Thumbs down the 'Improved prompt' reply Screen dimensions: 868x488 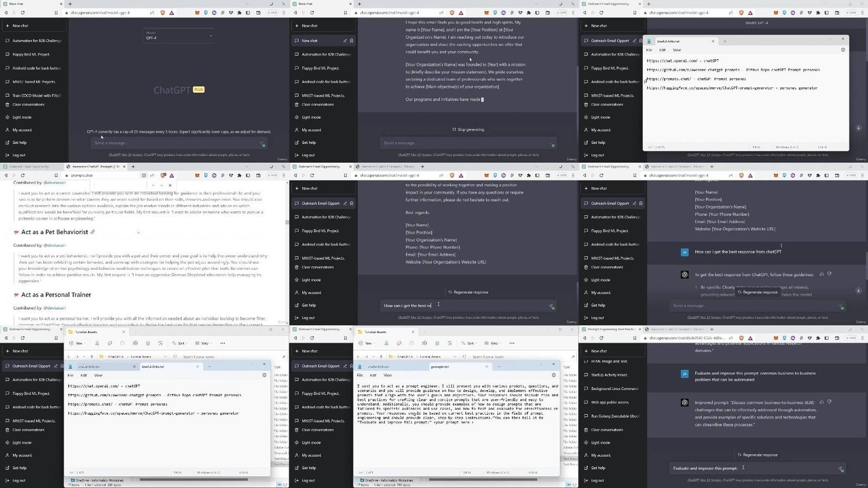coord(829,402)
